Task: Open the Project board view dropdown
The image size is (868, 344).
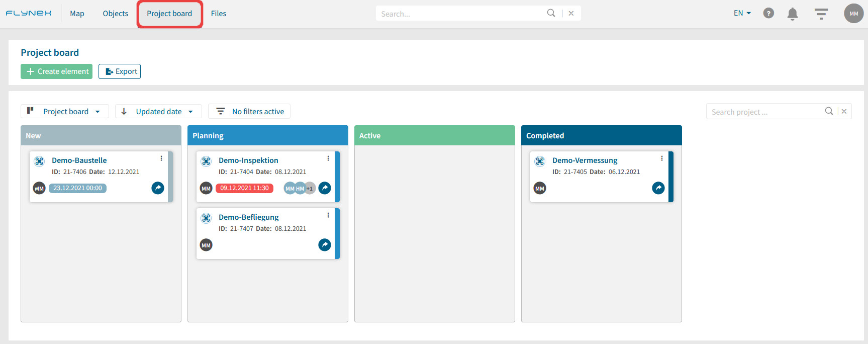Action: (x=65, y=111)
